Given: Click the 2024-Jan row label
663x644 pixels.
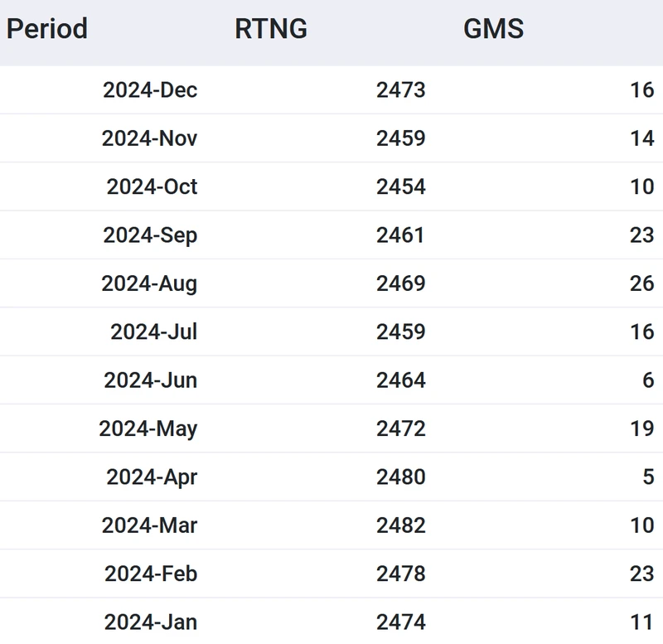Looking at the screenshot, I should pos(151,622).
